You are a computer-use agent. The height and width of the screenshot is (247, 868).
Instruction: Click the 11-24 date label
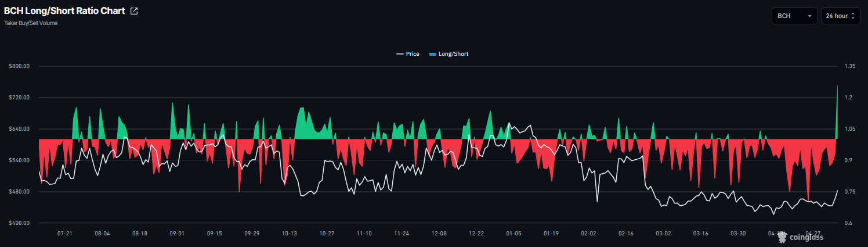[x=402, y=234]
